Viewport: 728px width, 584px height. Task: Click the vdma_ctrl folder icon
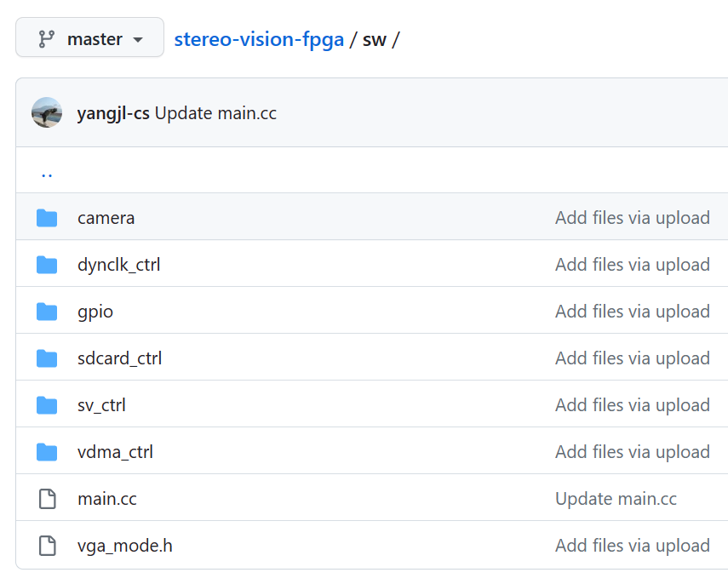tap(47, 452)
